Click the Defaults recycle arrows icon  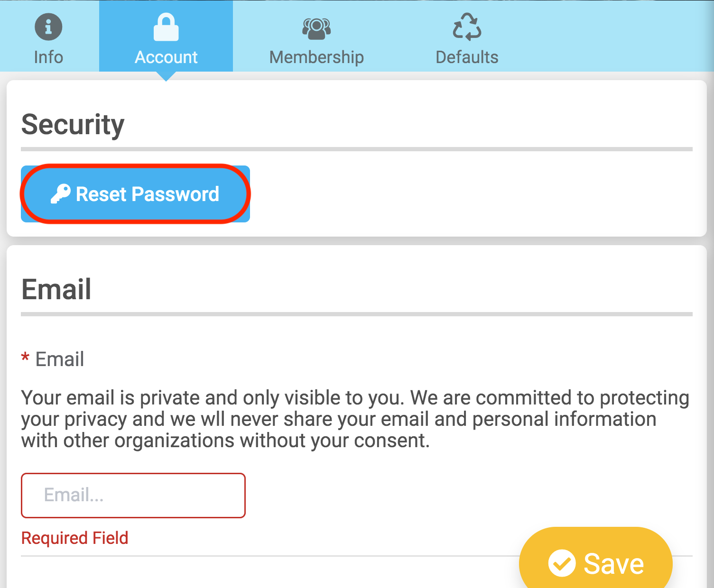coord(467,27)
